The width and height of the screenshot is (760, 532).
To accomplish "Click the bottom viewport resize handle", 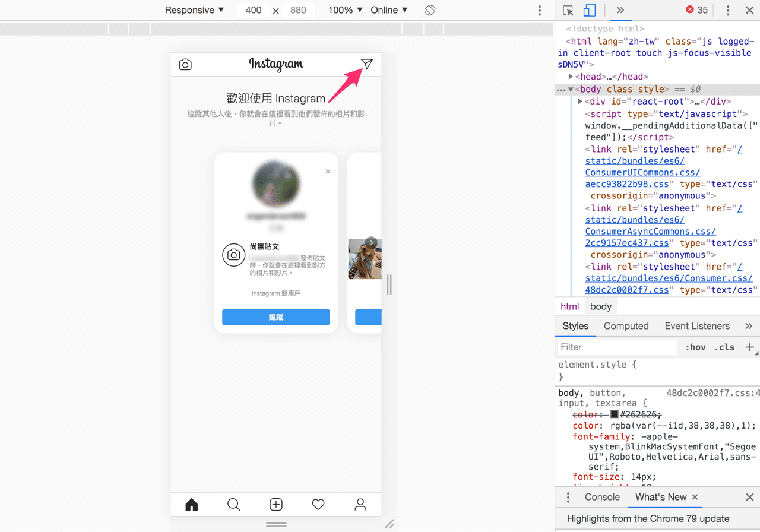I will (x=276, y=525).
